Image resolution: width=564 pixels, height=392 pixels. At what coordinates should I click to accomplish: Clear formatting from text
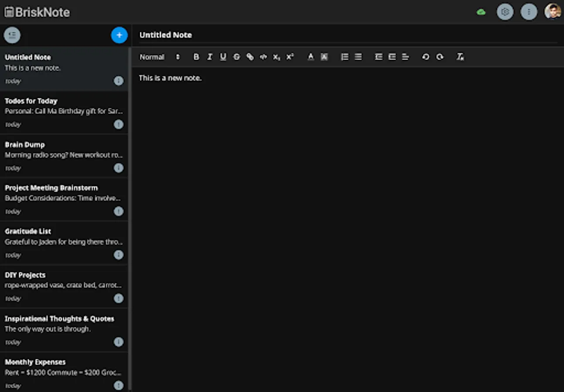460,57
